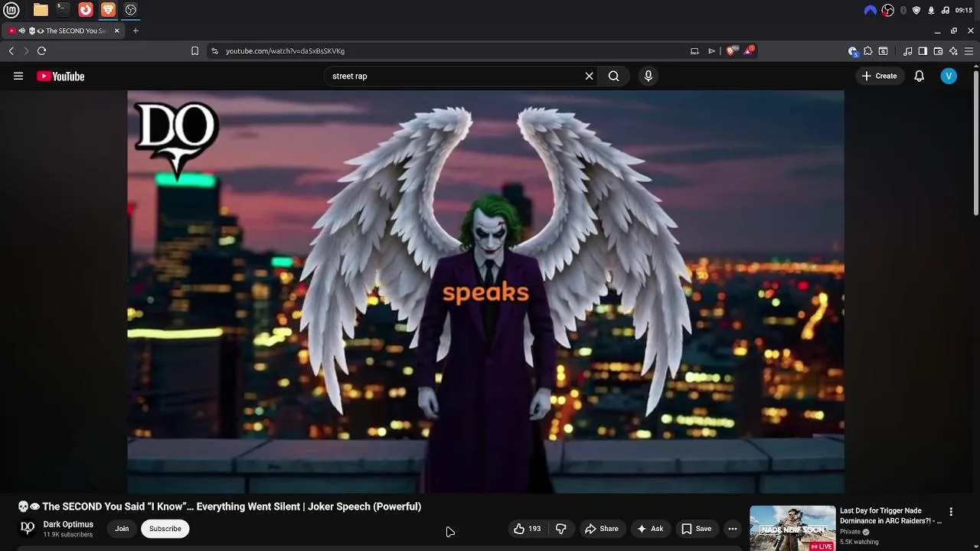This screenshot has height=551, width=980.
Task: Reload the current page
Action: coord(42,51)
